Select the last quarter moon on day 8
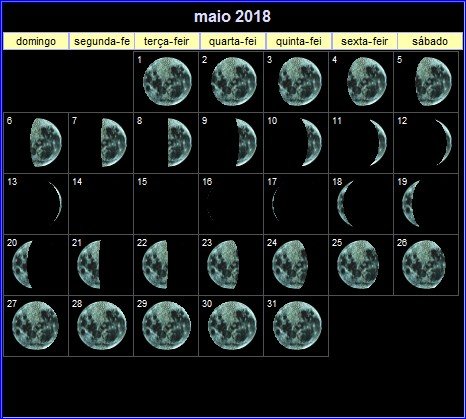 tap(180, 143)
